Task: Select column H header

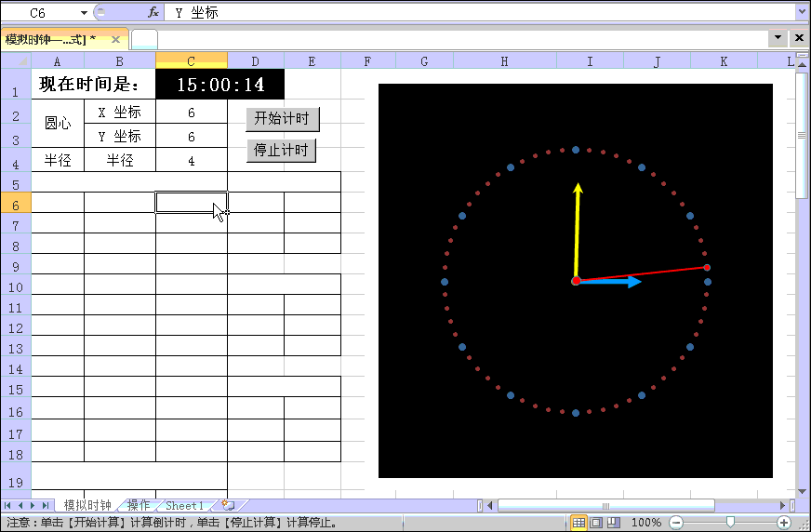Action: pyautogui.click(x=504, y=61)
